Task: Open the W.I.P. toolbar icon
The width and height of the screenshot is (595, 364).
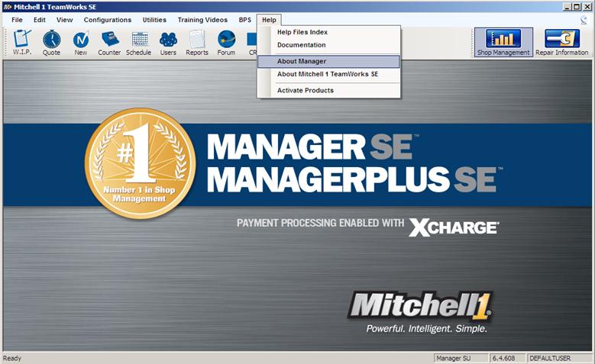Action: point(22,42)
